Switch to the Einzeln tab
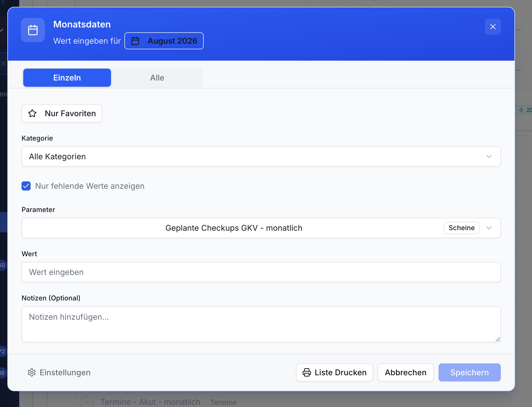This screenshot has height=407, width=532. pos(67,78)
